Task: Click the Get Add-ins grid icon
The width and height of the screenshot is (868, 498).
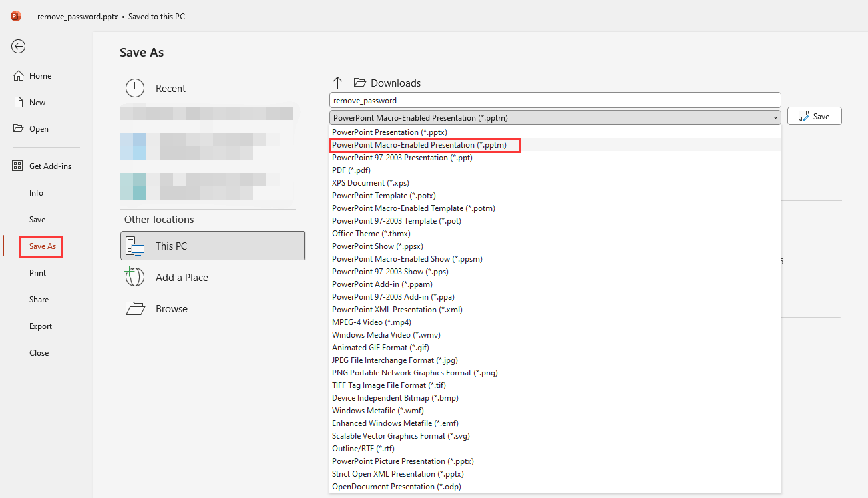Action: tap(18, 166)
